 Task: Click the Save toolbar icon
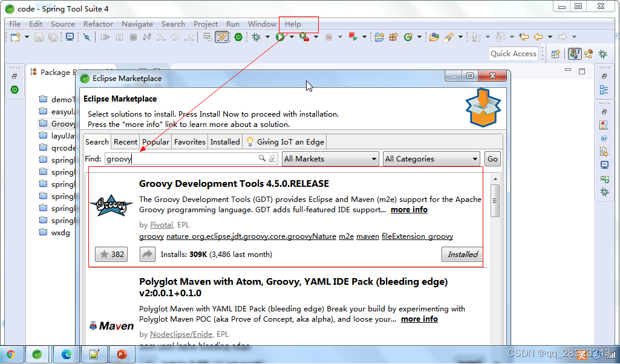(39, 37)
